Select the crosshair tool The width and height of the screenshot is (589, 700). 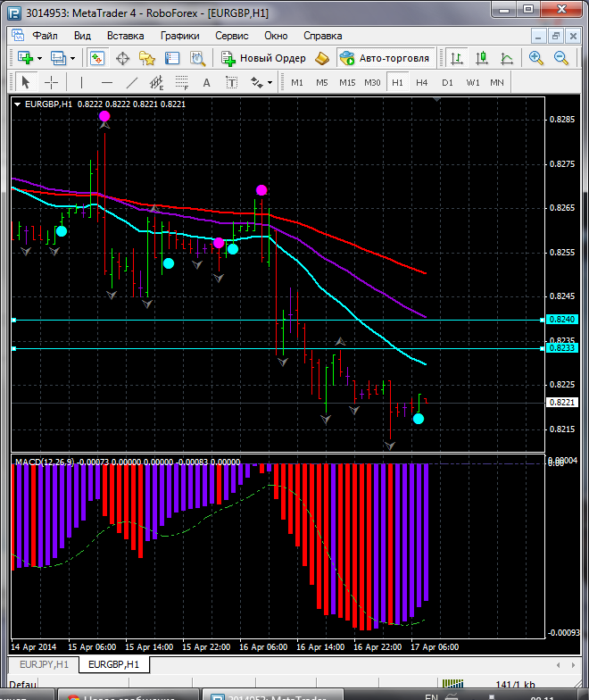tap(52, 82)
